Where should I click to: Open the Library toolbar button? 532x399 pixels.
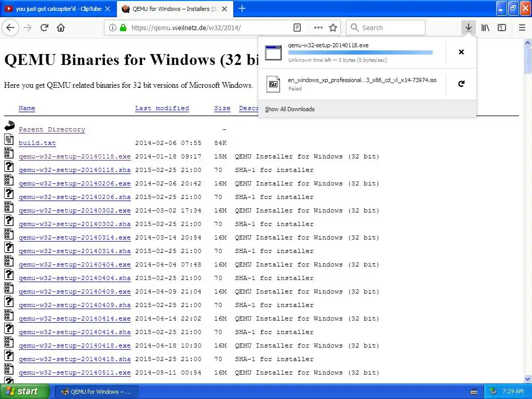point(485,28)
